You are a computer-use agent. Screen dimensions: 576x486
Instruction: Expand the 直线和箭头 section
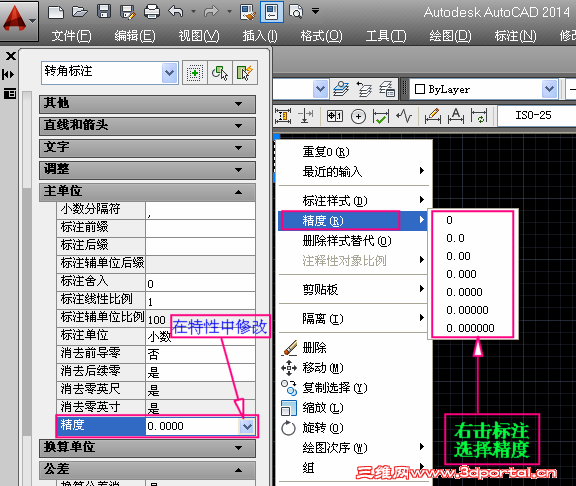click(147, 126)
